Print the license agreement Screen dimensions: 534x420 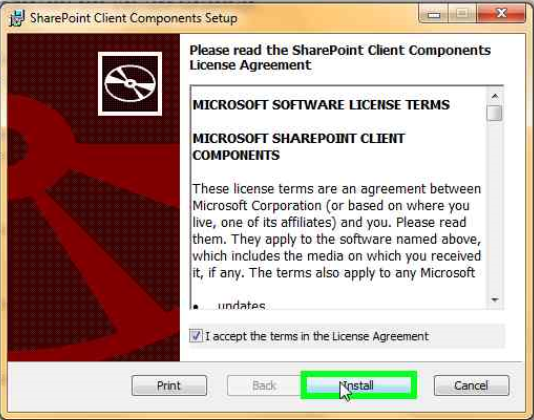click(169, 386)
